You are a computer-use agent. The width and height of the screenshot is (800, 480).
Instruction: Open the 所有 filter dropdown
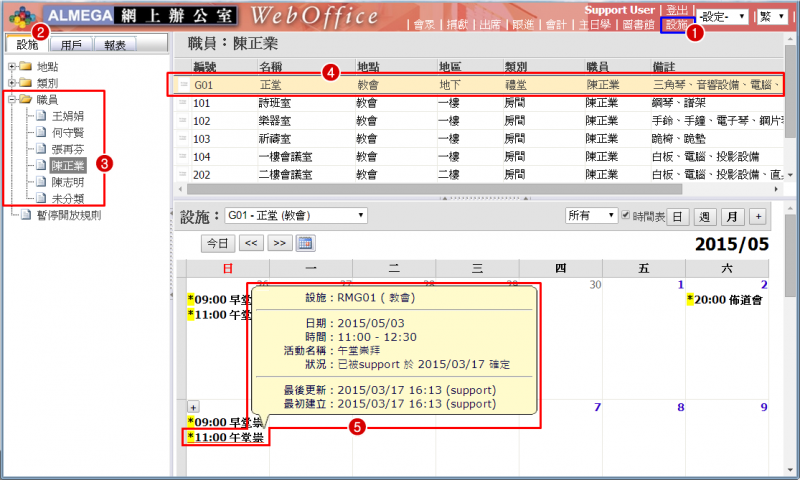click(590, 216)
